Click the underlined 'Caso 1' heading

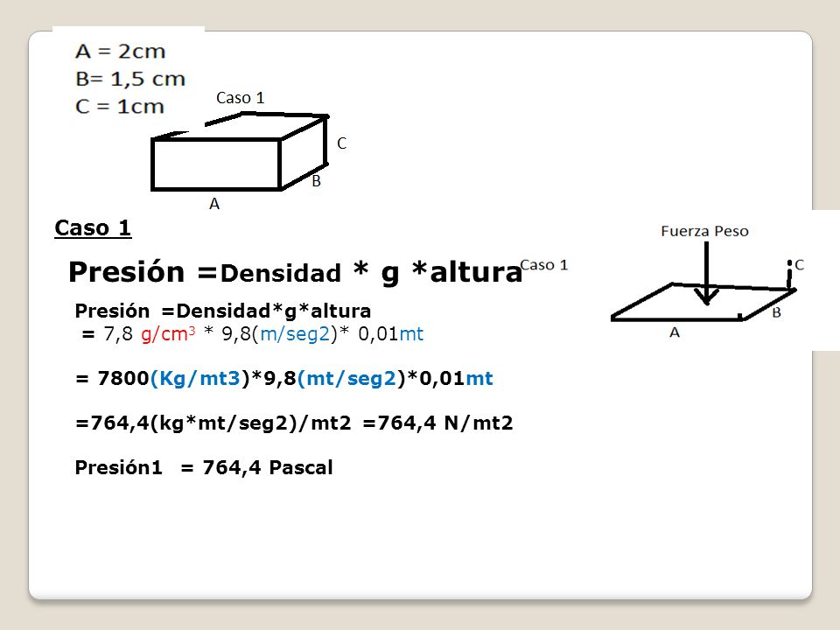coord(93,228)
